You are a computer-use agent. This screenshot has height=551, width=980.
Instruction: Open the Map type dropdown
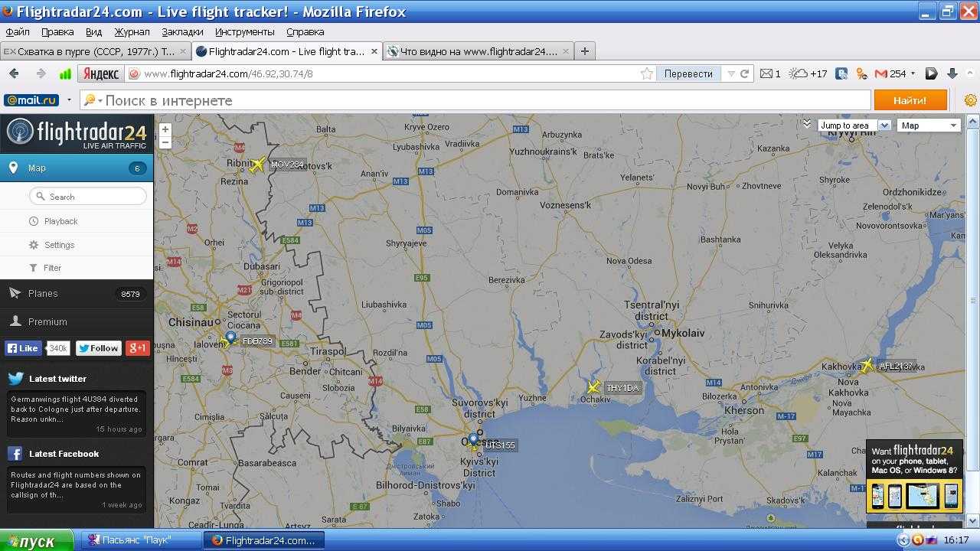(929, 126)
